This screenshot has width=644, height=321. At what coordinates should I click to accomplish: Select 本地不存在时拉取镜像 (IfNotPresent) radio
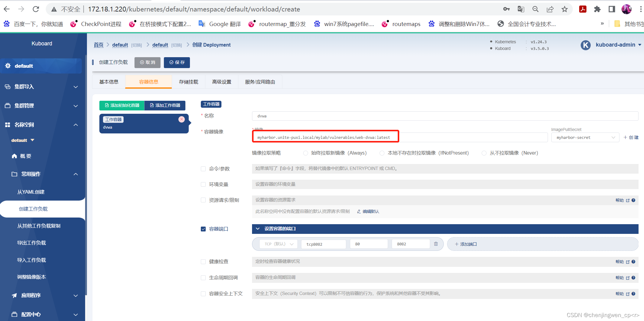(x=382, y=153)
